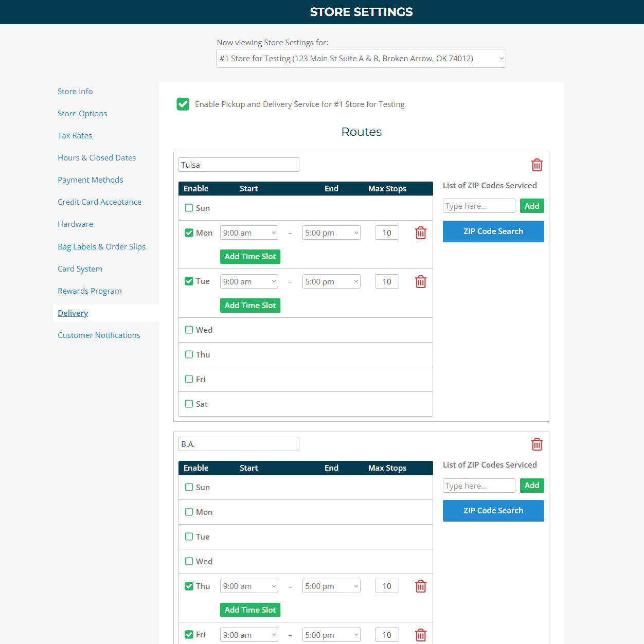Enable Sunday for Tulsa route

click(x=189, y=208)
